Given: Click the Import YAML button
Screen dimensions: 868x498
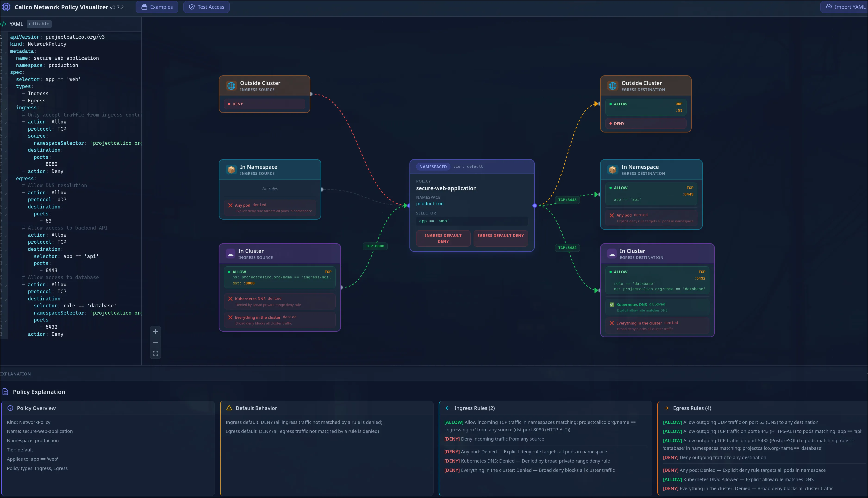Looking at the screenshot, I should (x=844, y=7).
